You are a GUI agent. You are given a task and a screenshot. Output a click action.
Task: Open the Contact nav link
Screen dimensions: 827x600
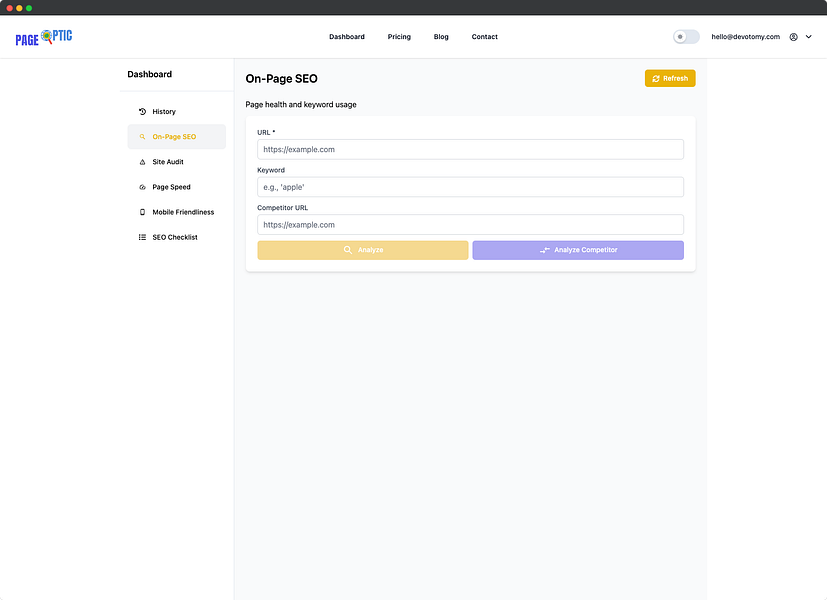point(485,37)
